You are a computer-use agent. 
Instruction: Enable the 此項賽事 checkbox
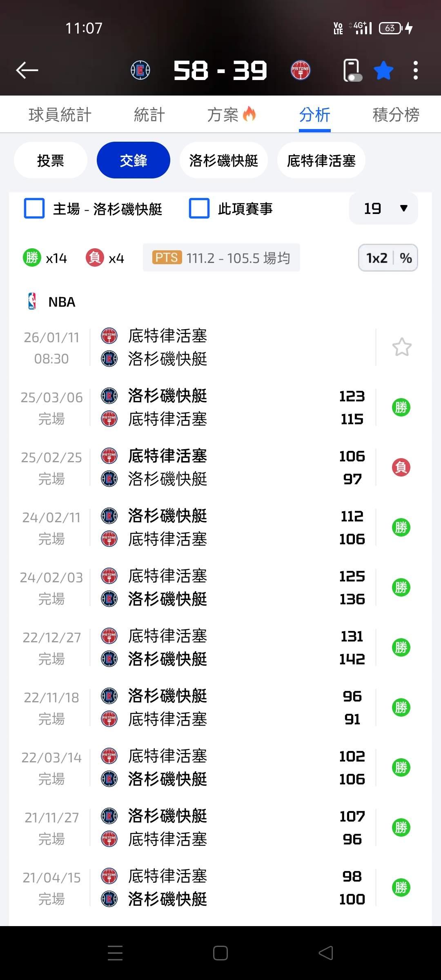199,209
